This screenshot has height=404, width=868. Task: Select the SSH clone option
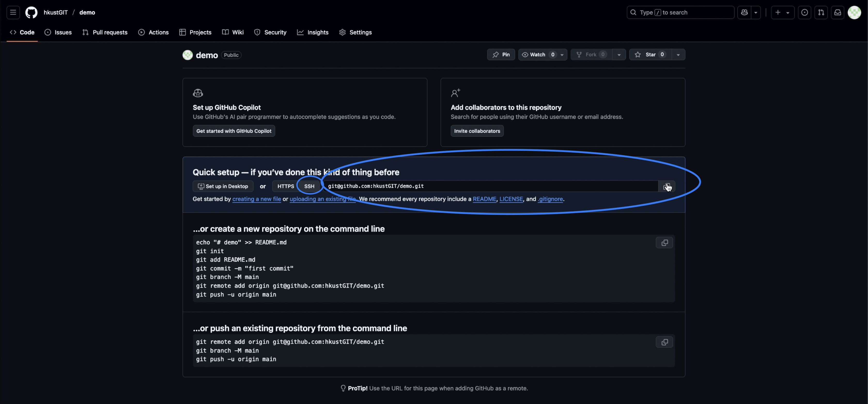[309, 186]
